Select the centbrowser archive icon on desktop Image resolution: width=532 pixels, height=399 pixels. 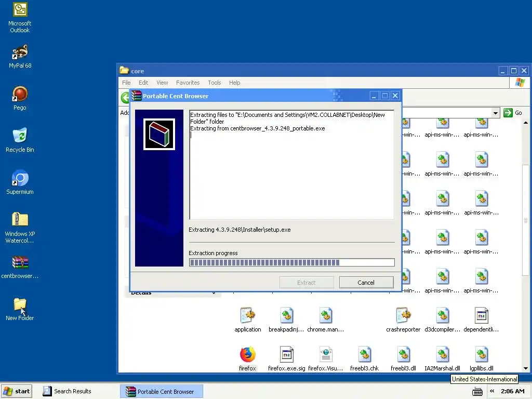(20, 268)
